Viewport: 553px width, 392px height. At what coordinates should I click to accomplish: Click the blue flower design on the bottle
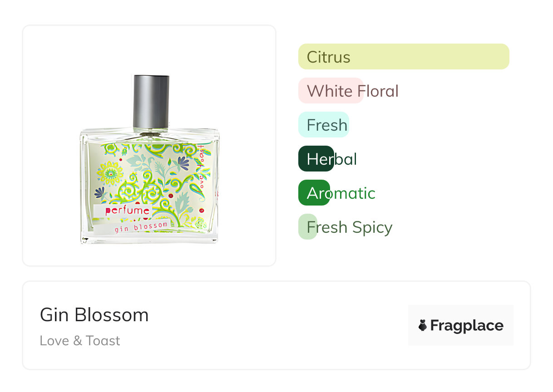(183, 162)
